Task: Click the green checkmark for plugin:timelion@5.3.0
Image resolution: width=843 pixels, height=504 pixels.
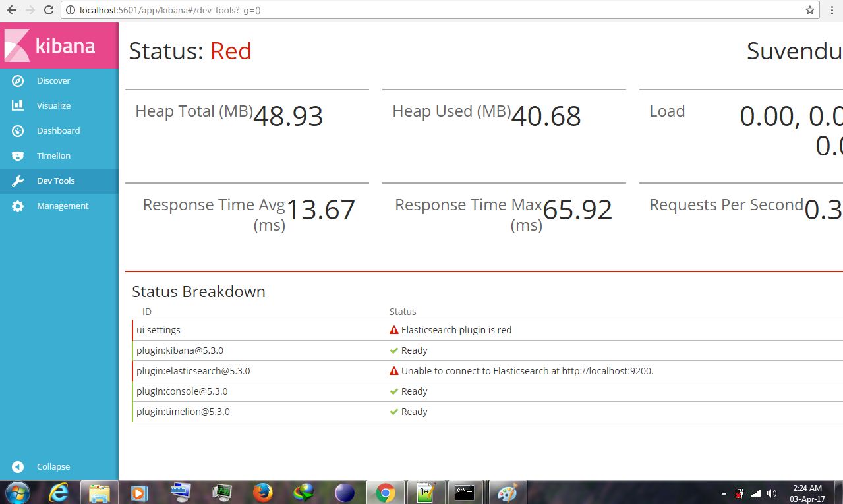Action: (394, 412)
